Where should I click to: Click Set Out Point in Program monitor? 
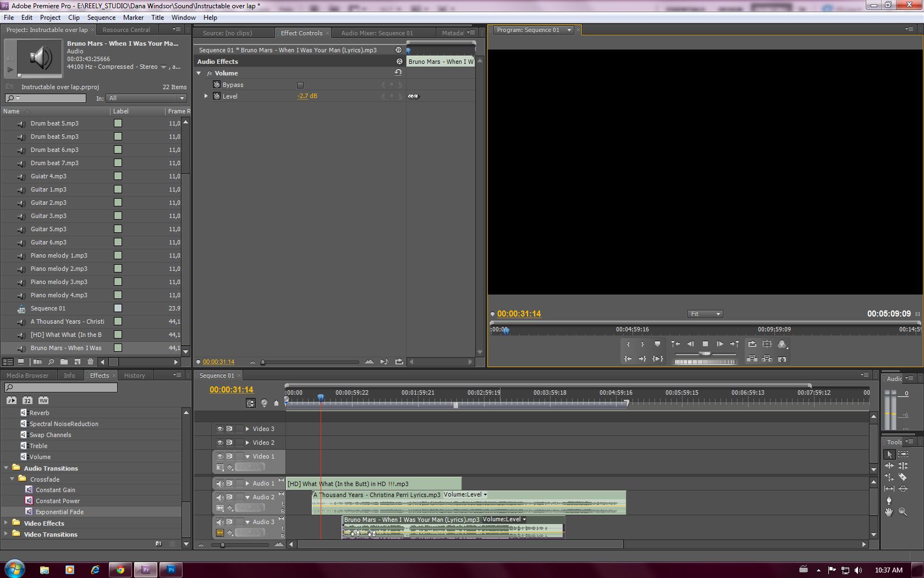click(642, 344)
